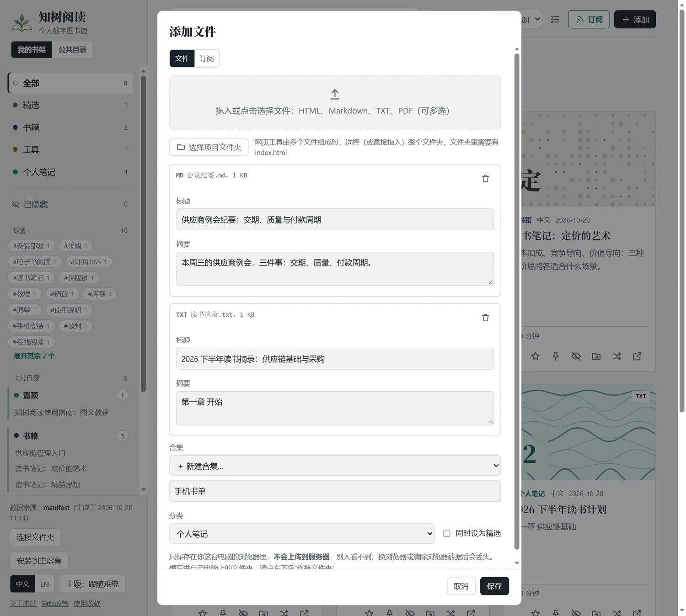Select the 书籍 sidebar category
686x616 pixels.
70,127
